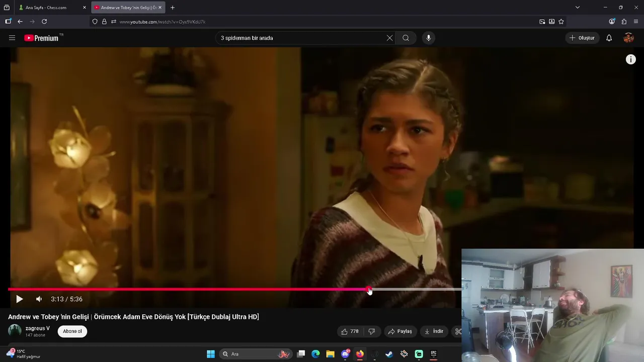Image resolution: width=644 pixels, height=362 pixels.
Task: Open File Explorer from the taskbar
Action: [x=330, y=354]
